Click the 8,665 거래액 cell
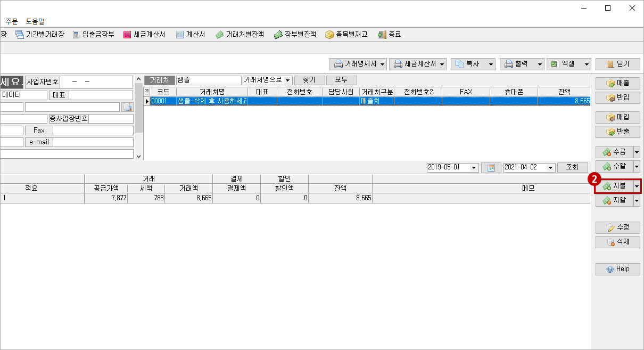 (188, 198)
